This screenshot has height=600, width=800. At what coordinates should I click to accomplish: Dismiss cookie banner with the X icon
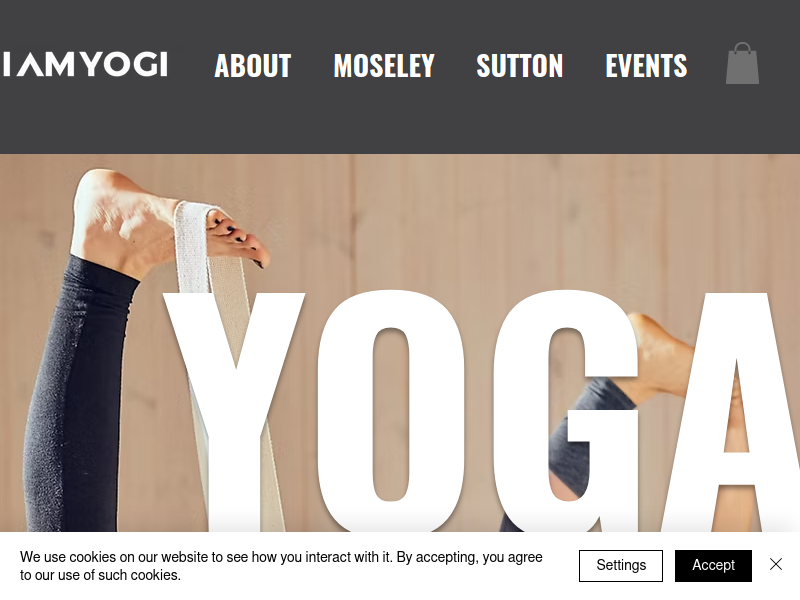tap(776, 564)
